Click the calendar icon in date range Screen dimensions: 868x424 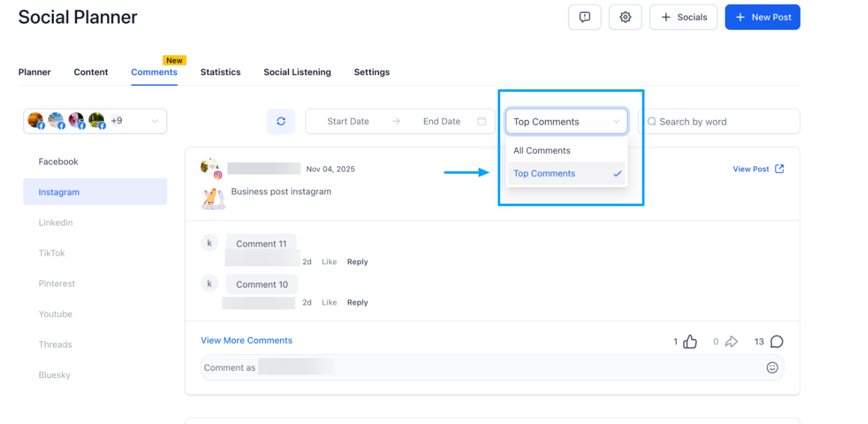tap(482, 121)
